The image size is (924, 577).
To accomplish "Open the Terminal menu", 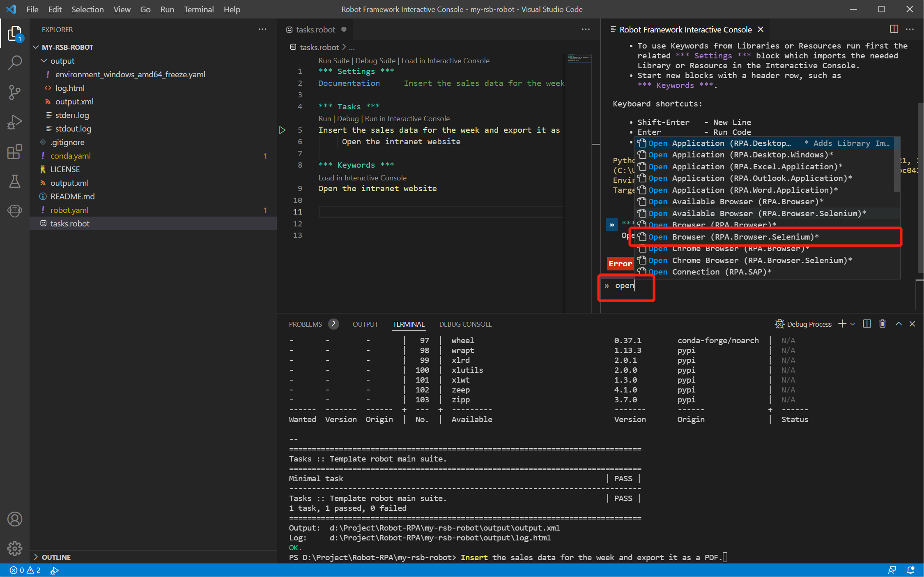I will pyautogui.click(x=198, y=9).
